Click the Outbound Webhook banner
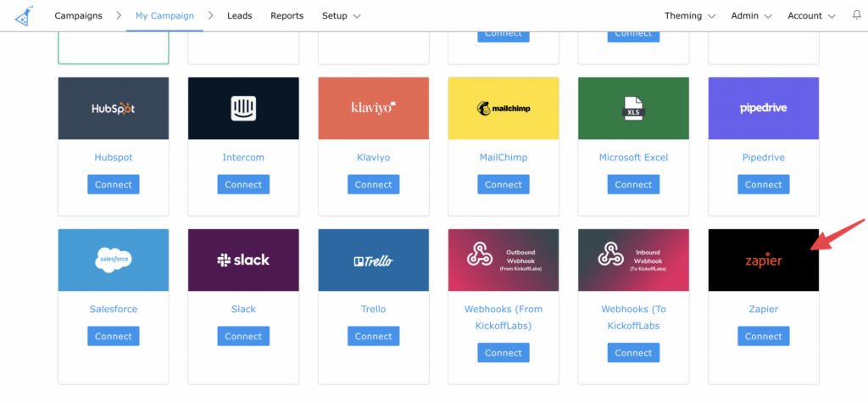 (504, 260)
